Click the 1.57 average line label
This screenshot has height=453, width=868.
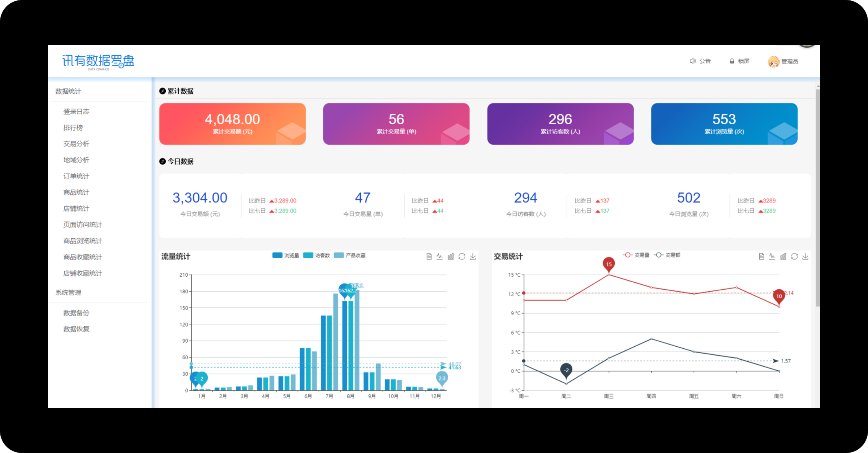(786, 361)
